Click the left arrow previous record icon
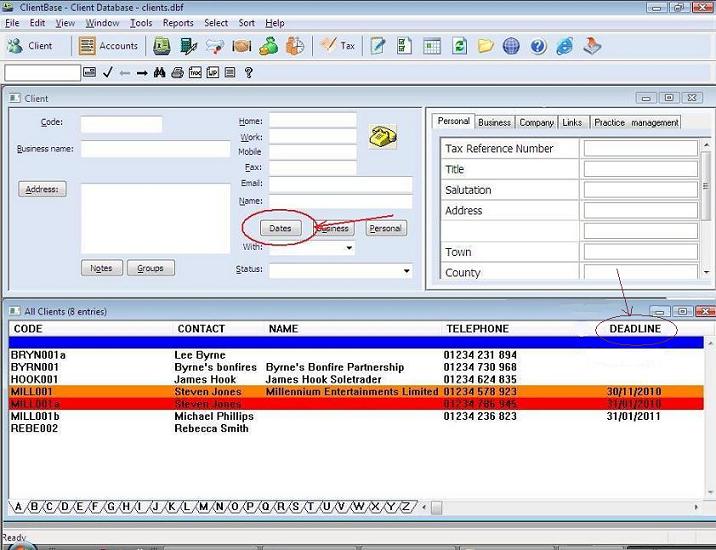 click(x=125, y=73)
